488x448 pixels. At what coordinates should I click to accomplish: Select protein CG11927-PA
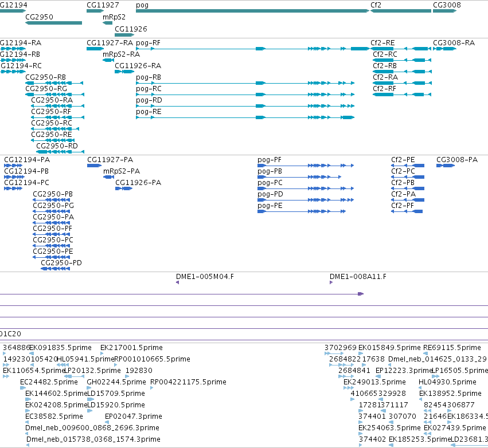point(94,166)
